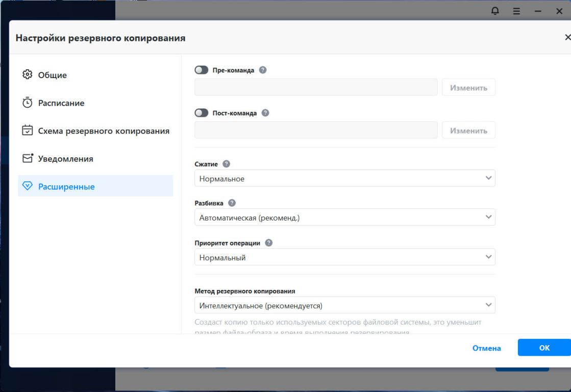Click the diamond icon beside Расширенные
The height and width of the screenshot is (392, 571).
click(x=28, y=187)
